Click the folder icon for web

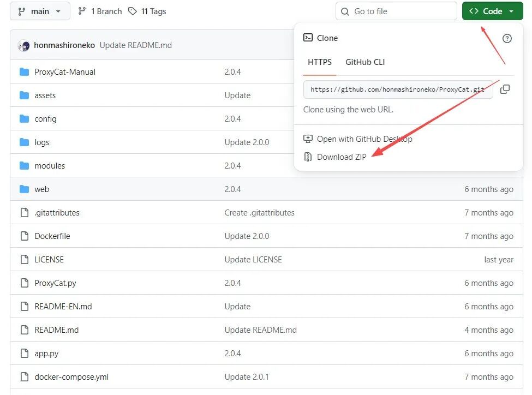coord(24,189)
